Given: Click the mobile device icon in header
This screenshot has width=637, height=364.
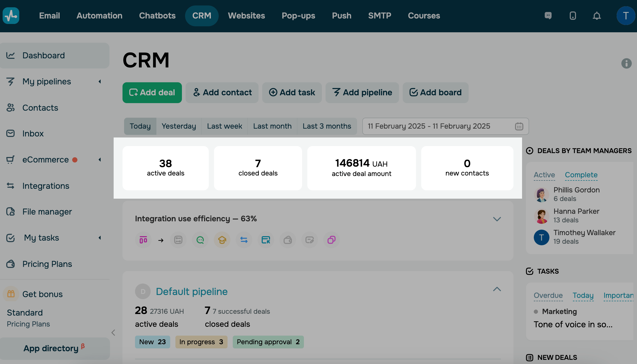Looking at the screenshot, I should 573,16.
